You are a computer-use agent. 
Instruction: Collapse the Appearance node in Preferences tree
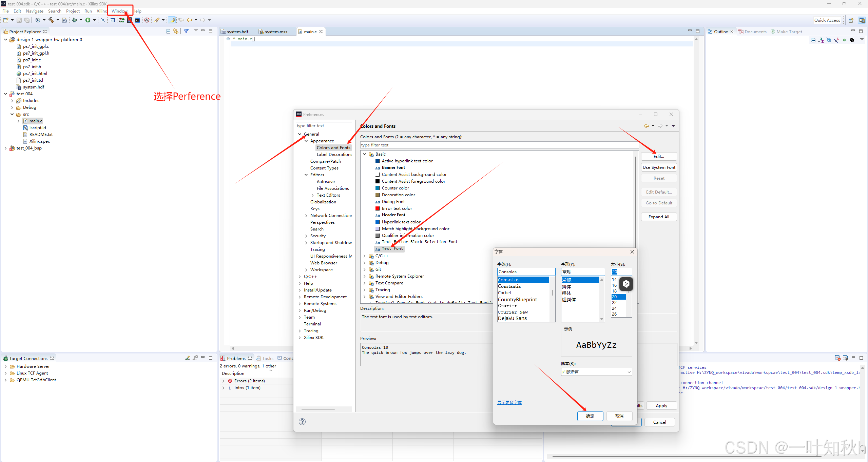(x=306, y=141)
